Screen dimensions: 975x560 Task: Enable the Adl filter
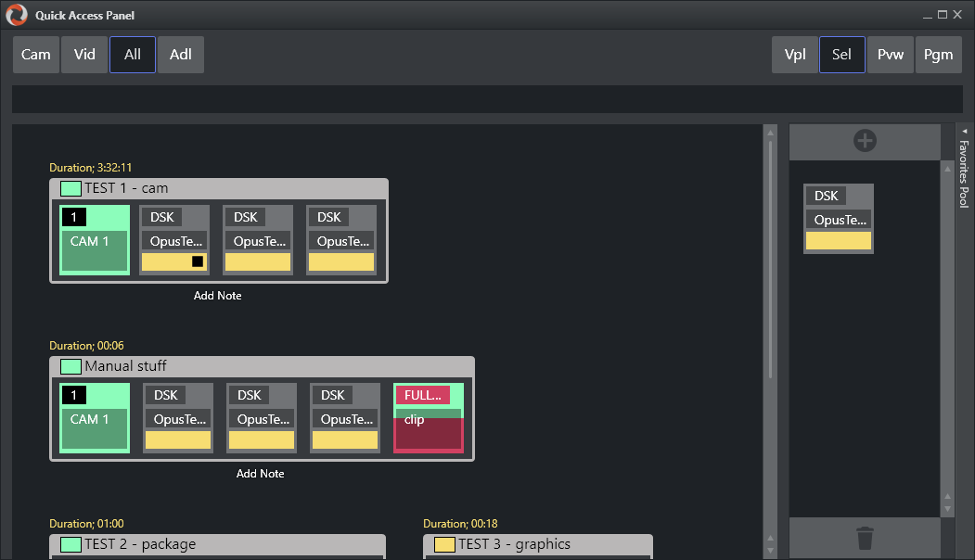(x=181, y=55)
